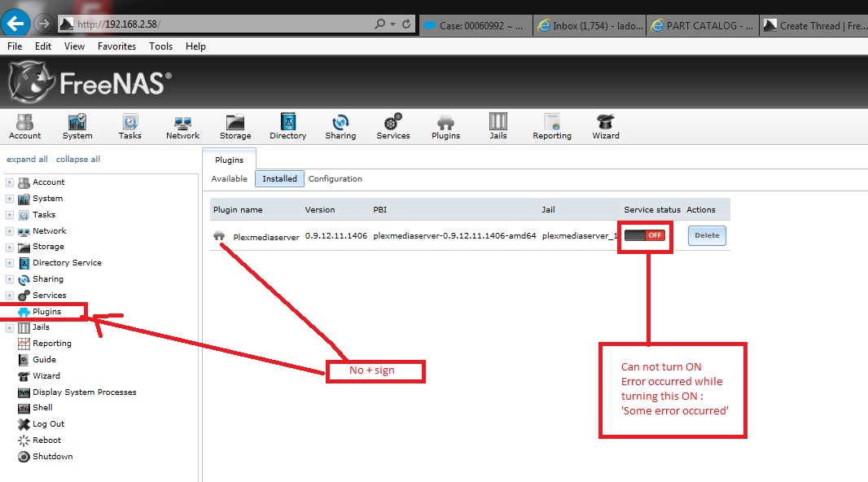Click the Plexmediaserver plugin icon in table
Viewport: 868px width, 482px height.
pos(219,236)
